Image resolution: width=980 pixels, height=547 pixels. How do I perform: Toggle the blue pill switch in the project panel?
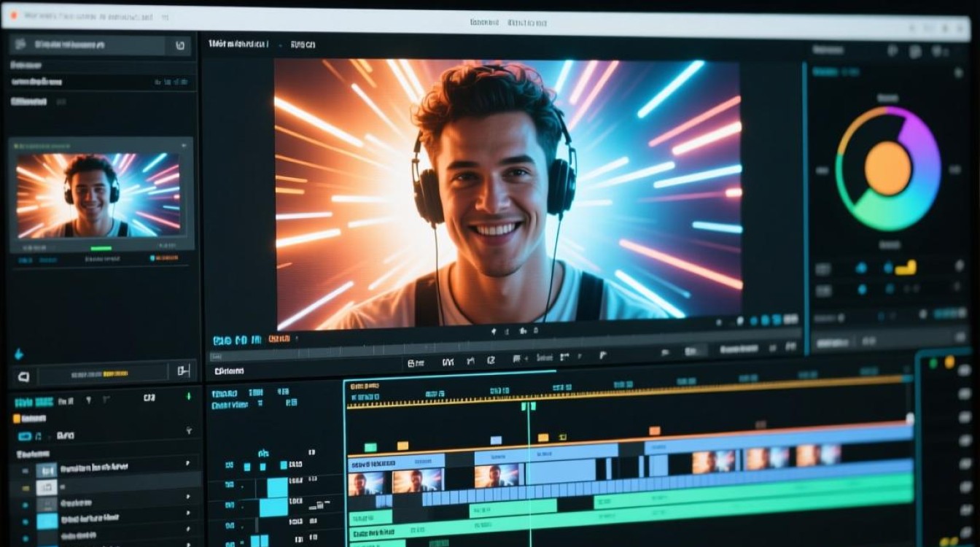pos(24,436)
